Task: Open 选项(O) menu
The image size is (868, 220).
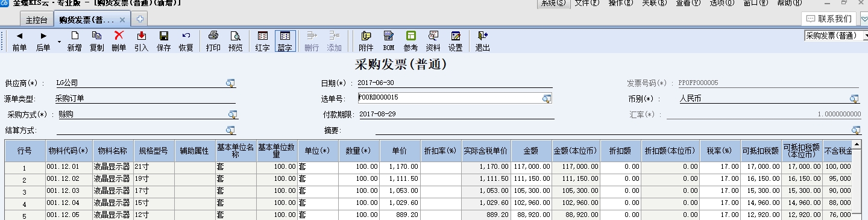Action: [x=722, y=3]
